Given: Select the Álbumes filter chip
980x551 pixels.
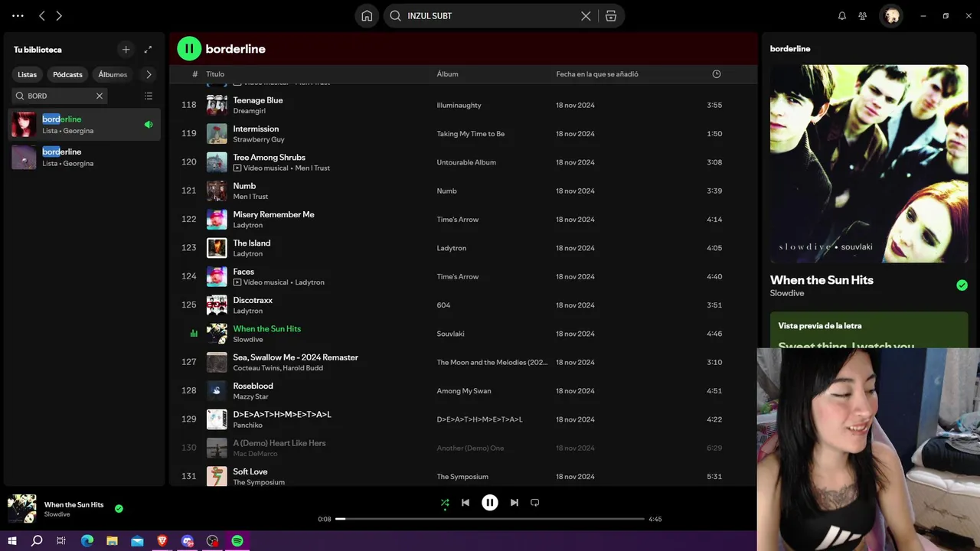Looking at the screenshot, I should [113, 74].
